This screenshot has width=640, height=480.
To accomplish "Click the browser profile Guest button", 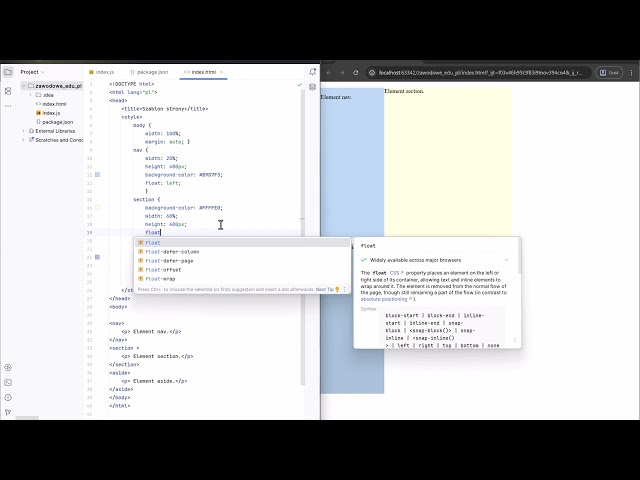I will click(609, 73).
